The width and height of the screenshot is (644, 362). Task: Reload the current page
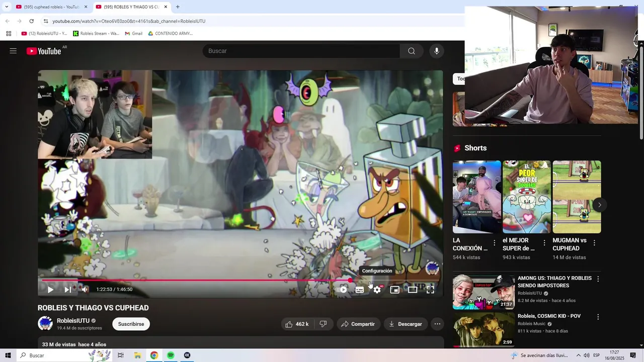tap(31, 21)
